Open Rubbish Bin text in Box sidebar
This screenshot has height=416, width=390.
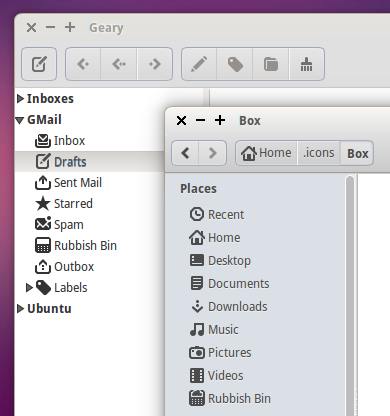(239, 399)
